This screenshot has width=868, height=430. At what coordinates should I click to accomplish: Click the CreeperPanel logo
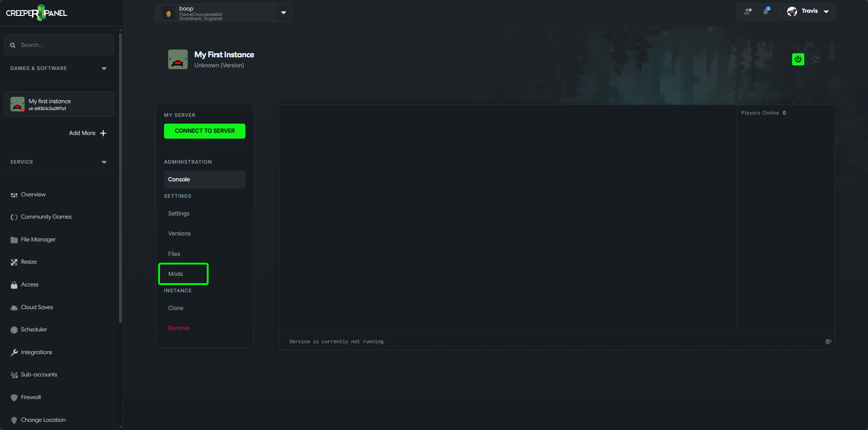36,13
